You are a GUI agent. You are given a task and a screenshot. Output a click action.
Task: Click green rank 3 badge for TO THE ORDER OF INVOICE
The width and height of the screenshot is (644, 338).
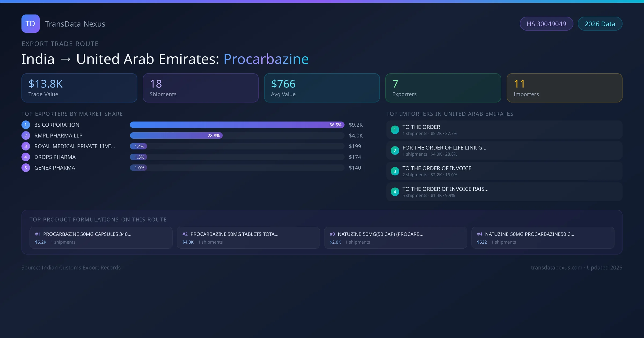pos(395,171)
